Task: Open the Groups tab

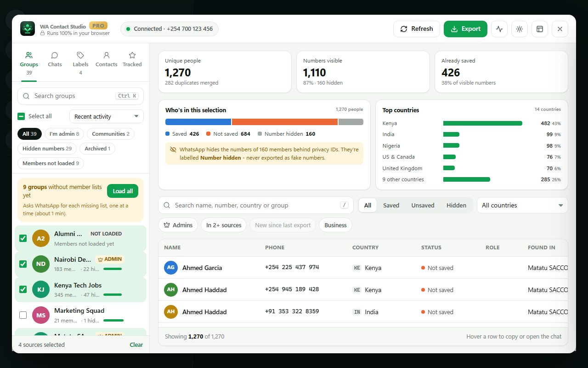Action: tap(29, 63)
